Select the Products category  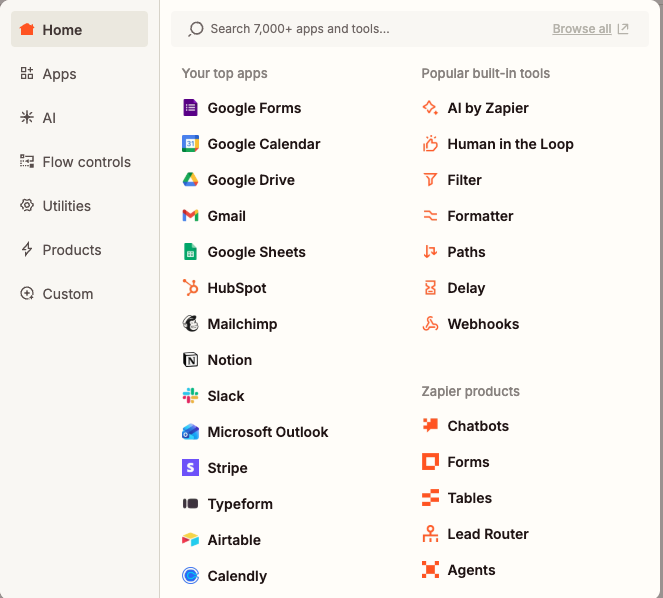(60, 250)
